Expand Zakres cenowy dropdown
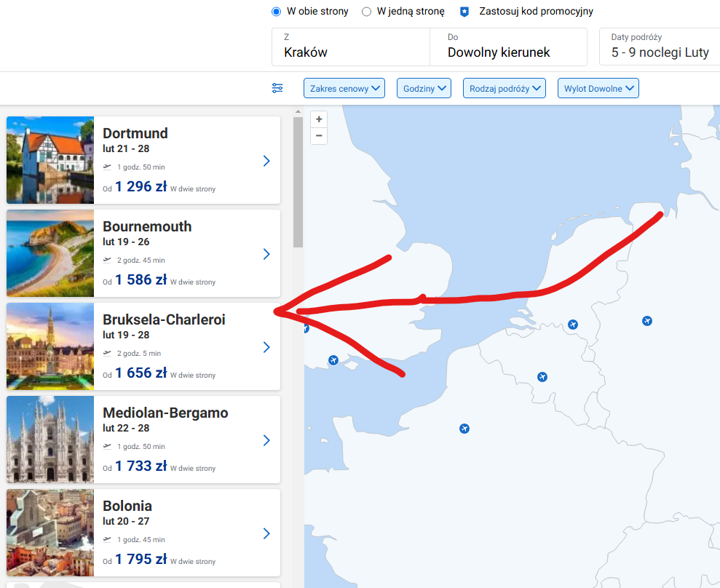 click(x=344, y=88)
